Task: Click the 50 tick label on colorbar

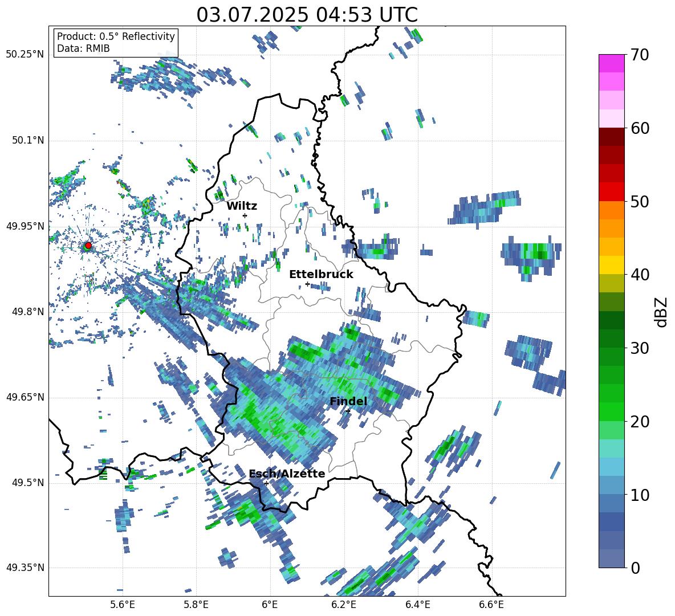Action: [640, 201]
